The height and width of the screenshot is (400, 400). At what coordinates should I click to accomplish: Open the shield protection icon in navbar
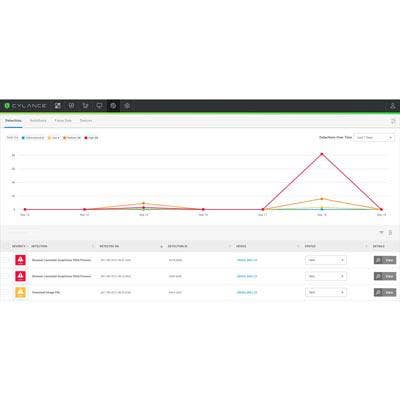[x=71, y=106]
